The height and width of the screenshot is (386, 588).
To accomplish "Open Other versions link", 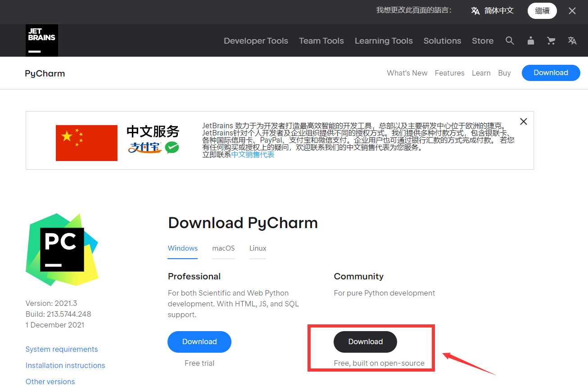I will tap(50, 382).
